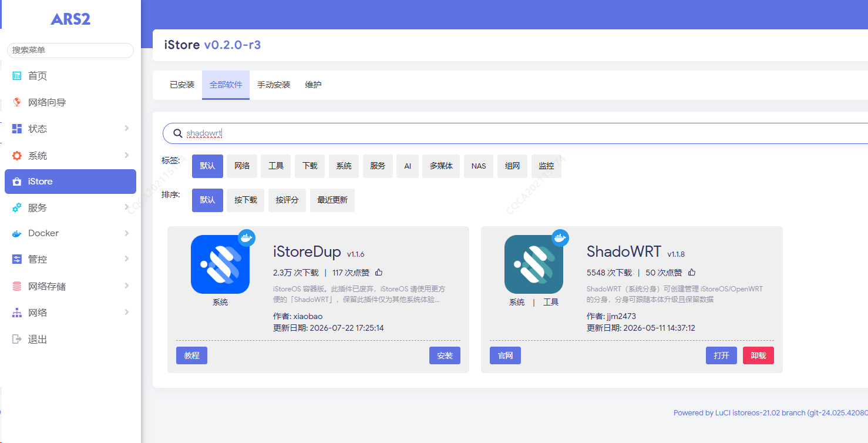This screenshot has width=868, height=443.
Task: Filter by the 服务 tag
Action: click(x=378, y=166)
